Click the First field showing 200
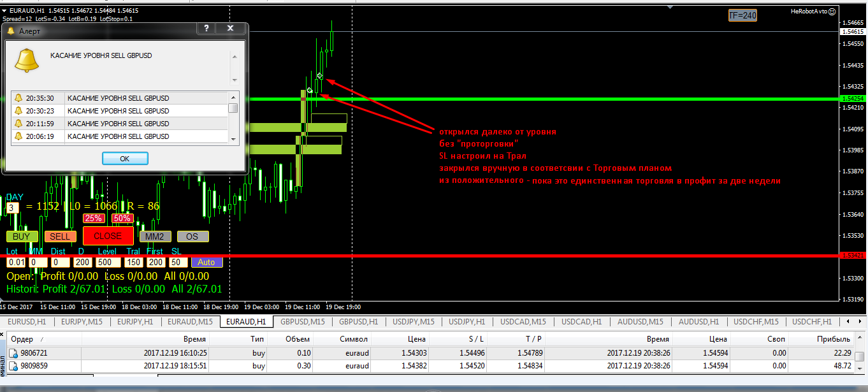Screen dimensions: 868x392 (156, 262)
